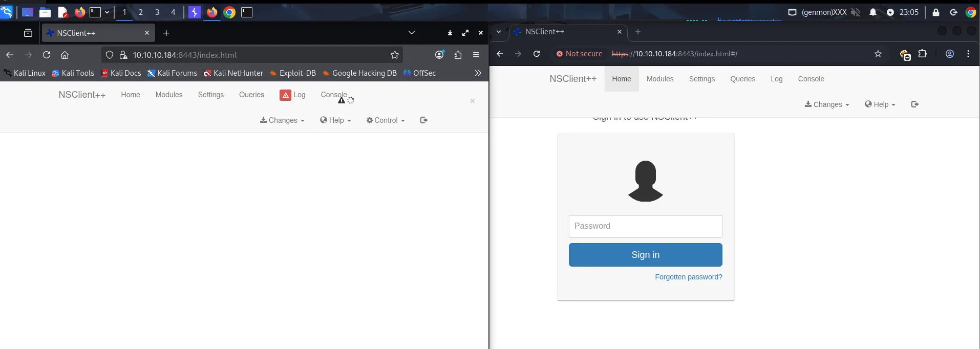Screen dimensions: 980x349
Task: Expand the Help dropdown in the Firefox page
Action: tap(335, 120)
